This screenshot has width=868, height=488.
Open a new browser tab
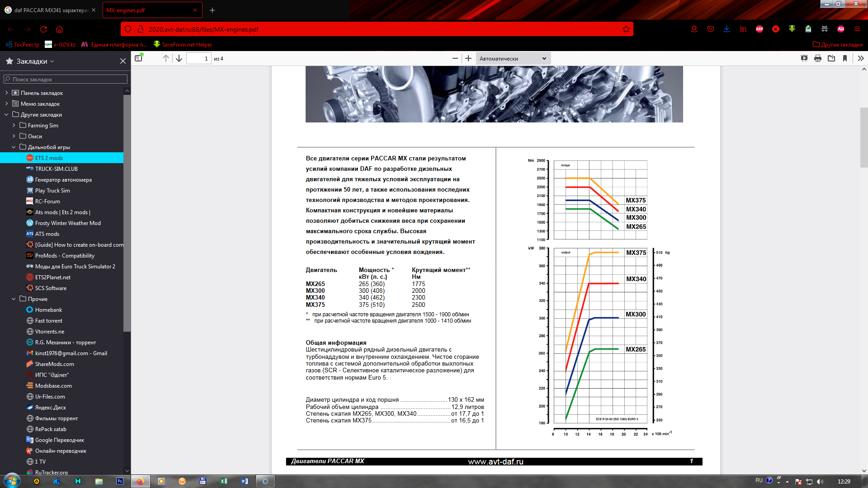[212, 10]
